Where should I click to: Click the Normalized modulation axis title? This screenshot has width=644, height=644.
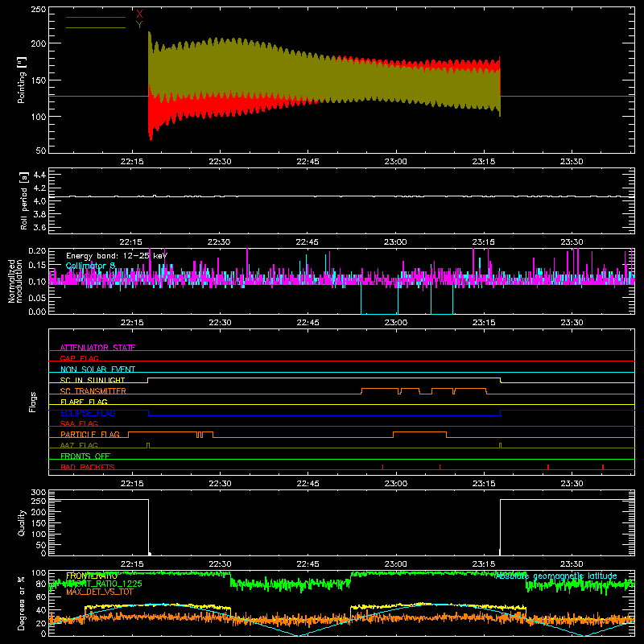pyautogui.click(x=15, y=281)
